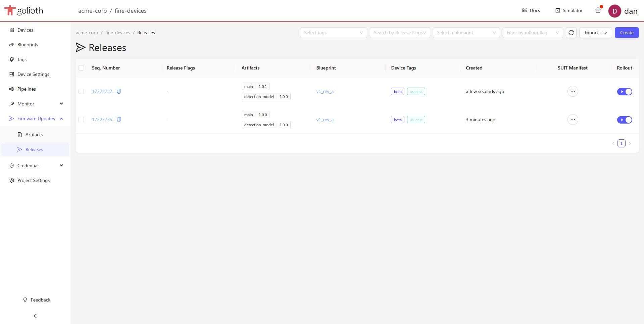644x324 pixels.
Task: Open the Docs page
Action: [531, 10]
